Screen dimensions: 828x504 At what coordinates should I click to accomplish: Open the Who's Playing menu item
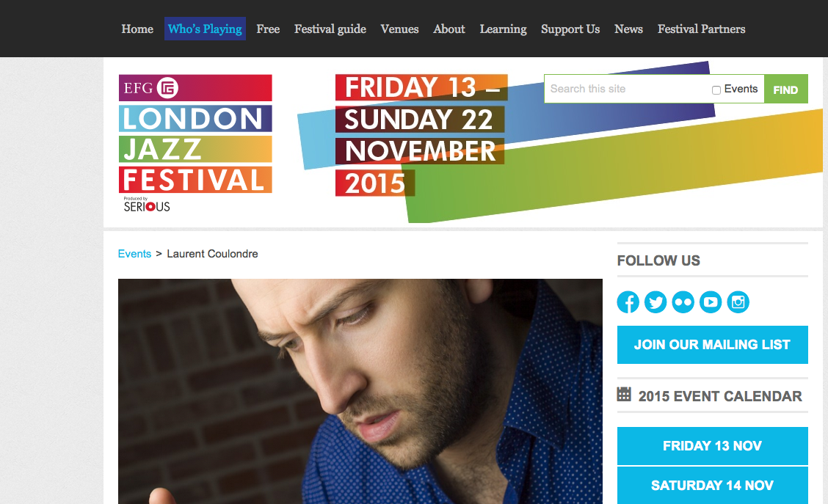pyautogui.click(x=205, y=29)
